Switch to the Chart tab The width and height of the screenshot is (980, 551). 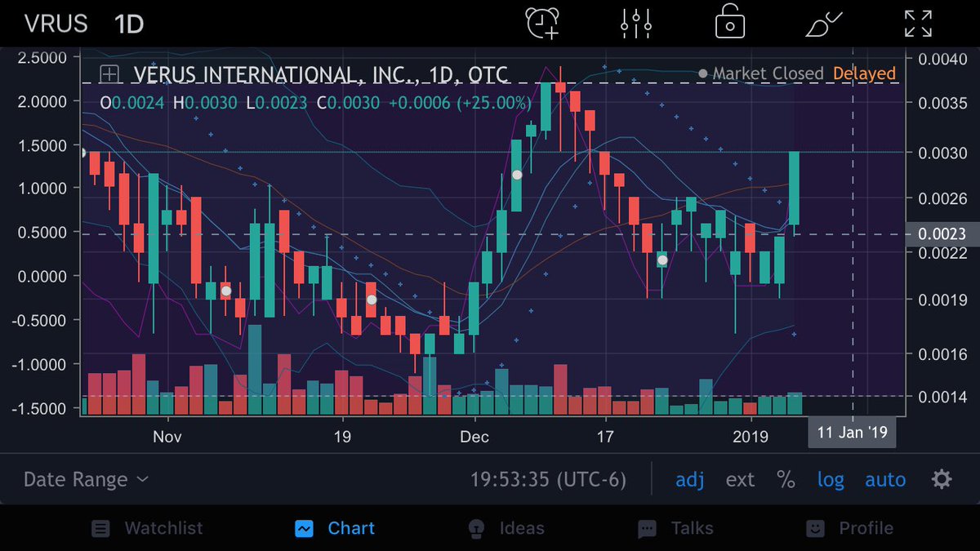click(335, 528)
